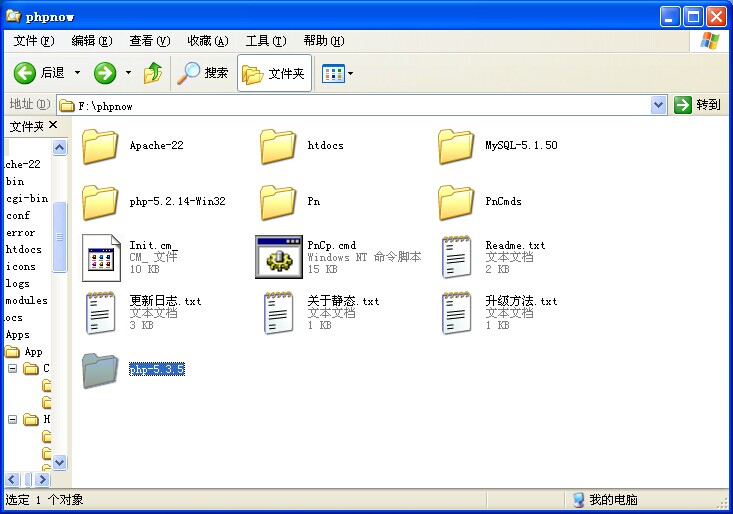Image resolution: width=733 pixels, height=514 pixels.
Task: Collapse the C drive tree node
Action: (13, 368)
